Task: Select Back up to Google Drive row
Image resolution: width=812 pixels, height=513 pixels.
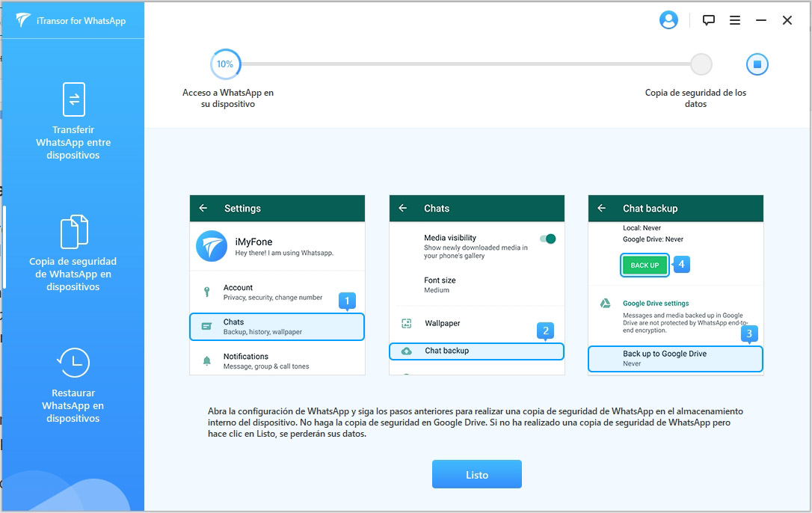Action: click(x=675, y=359)
